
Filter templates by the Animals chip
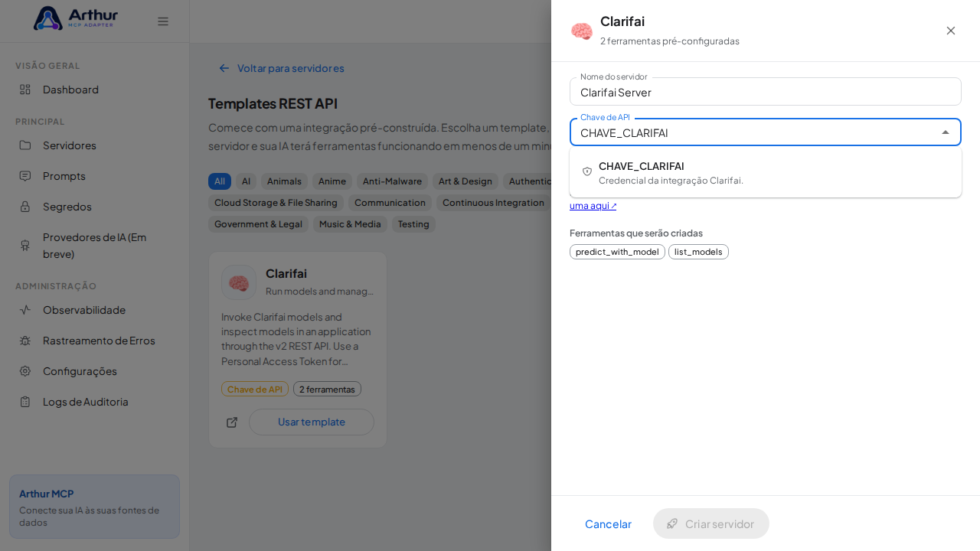tap(284, 181)
